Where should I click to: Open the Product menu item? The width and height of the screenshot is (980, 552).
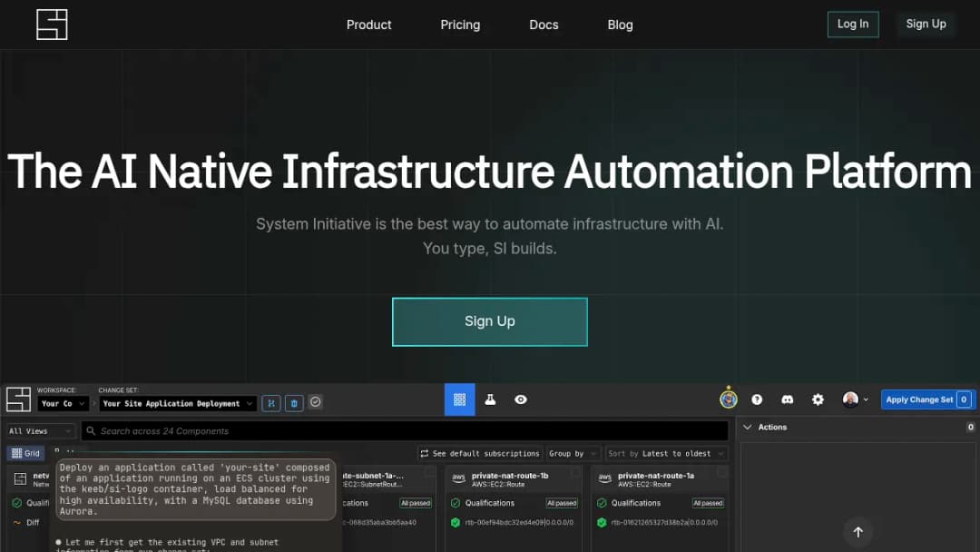pyautogui.click(x=368, y=25)
